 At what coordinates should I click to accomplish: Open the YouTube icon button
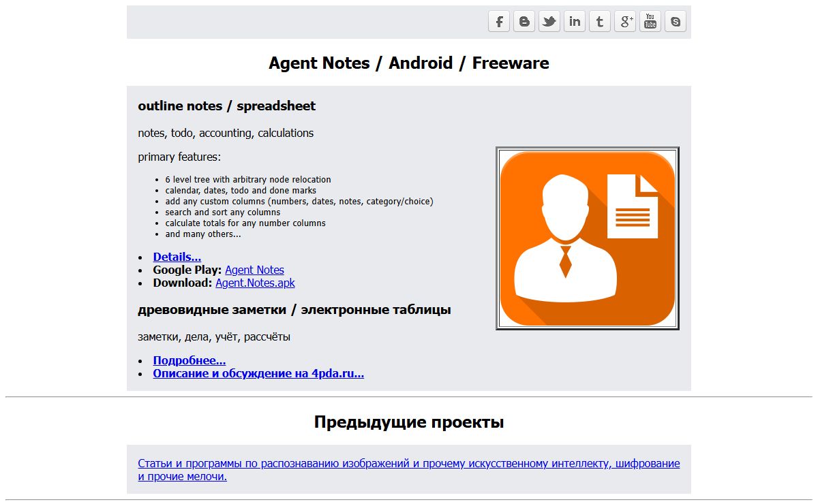coord(650,21)
